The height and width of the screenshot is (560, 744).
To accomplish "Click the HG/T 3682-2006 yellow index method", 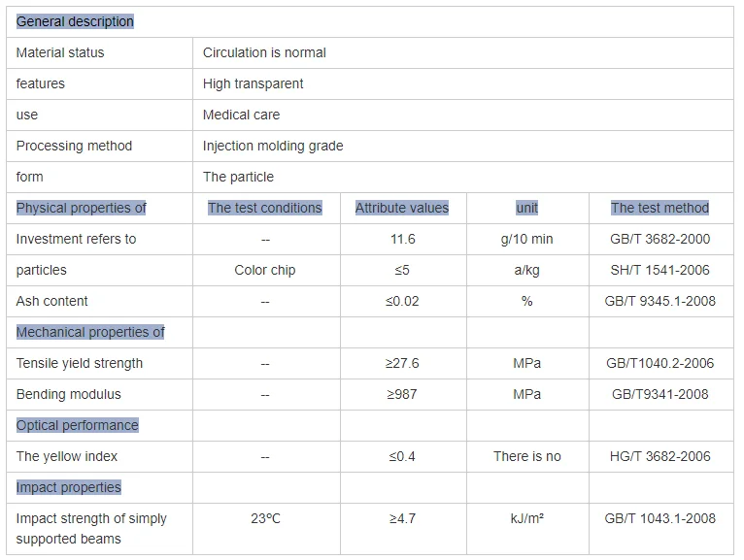I will (x=660, y=456).
